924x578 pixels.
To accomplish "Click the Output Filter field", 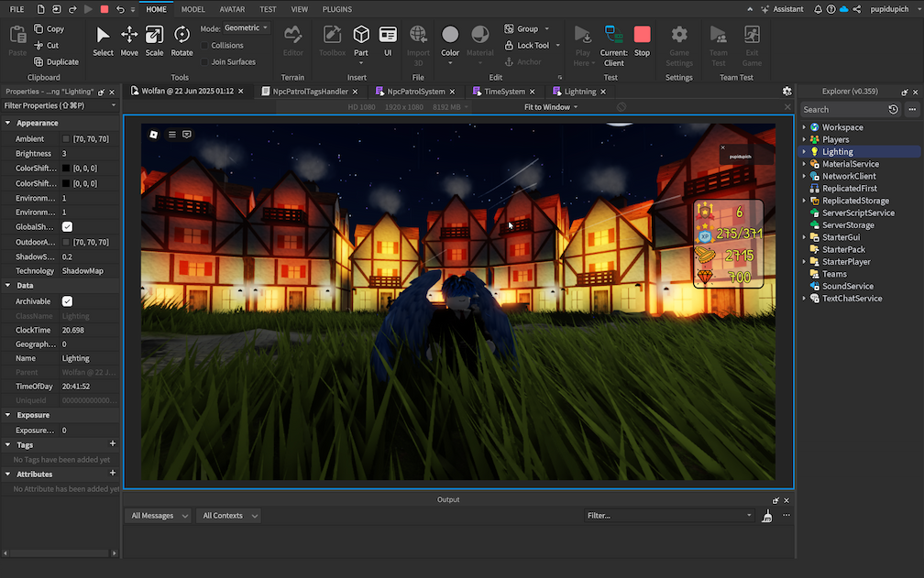I will 669,516.
